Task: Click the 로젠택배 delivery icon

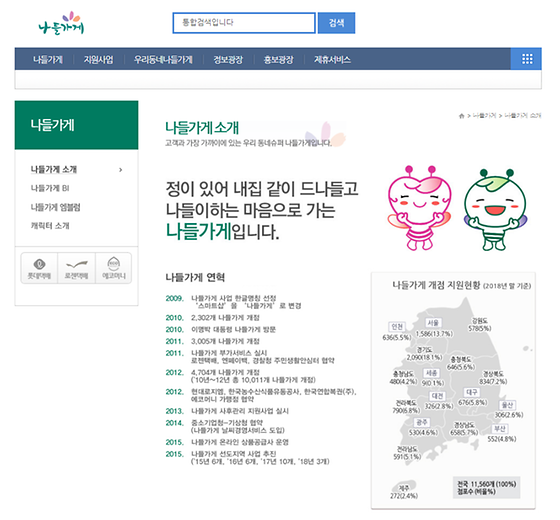Action: point(76,268)
